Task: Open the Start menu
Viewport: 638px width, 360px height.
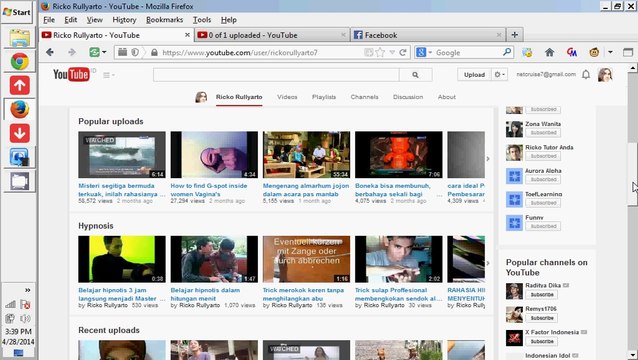Action: tap(17, 12)
